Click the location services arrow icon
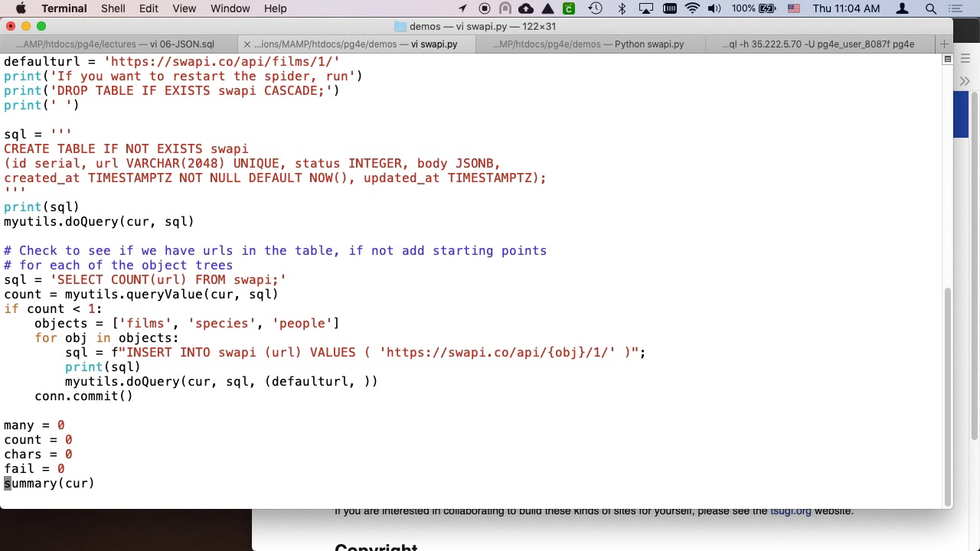 pyautogui.click(x=462, y=8)
